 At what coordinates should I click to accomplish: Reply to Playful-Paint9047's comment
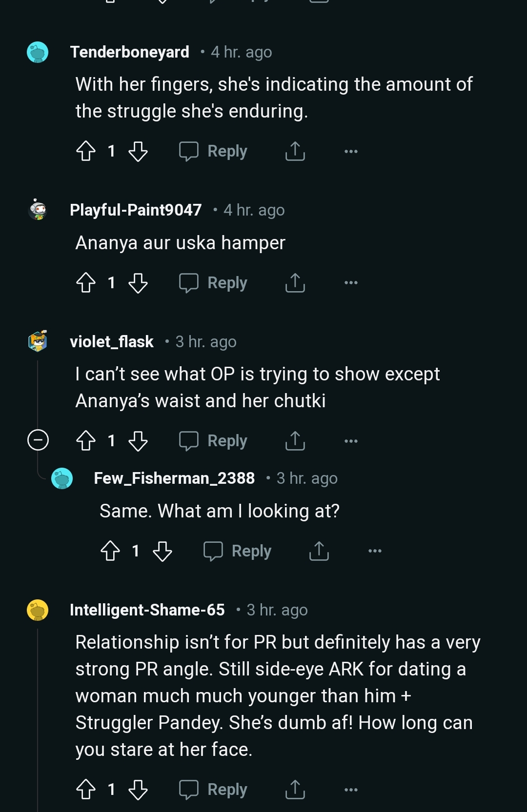(213, 283)
